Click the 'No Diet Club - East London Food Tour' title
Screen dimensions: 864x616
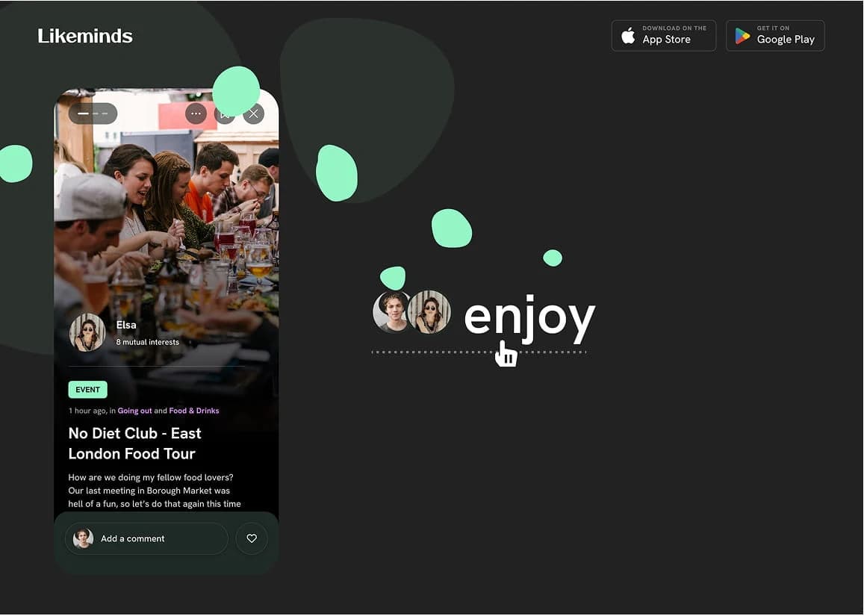[134, 443]
